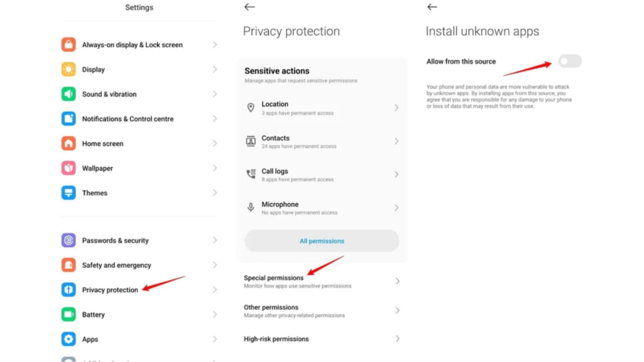The width and height of the screenshot is (644, 362).
Task: Go back from Install unknown apps page
Action: click(432, 7)
